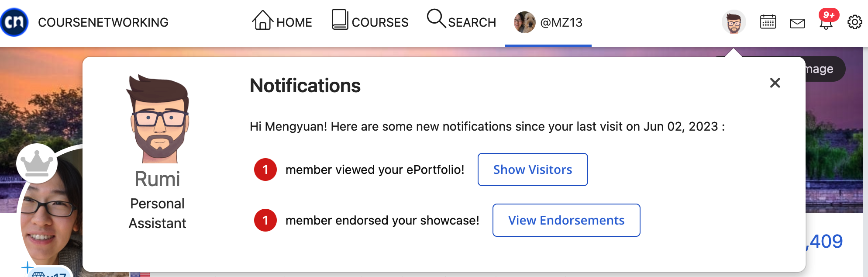This screenshot has width=868, height=277.
Task: Click the red 9+ notification badge
Action: coord(829,15)
